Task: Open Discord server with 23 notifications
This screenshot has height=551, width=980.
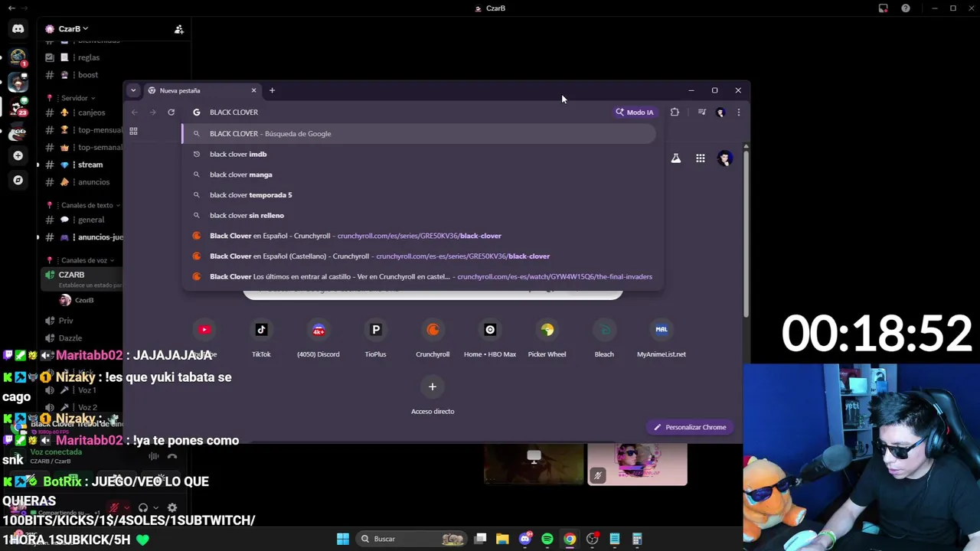Action: pos(18,106)
